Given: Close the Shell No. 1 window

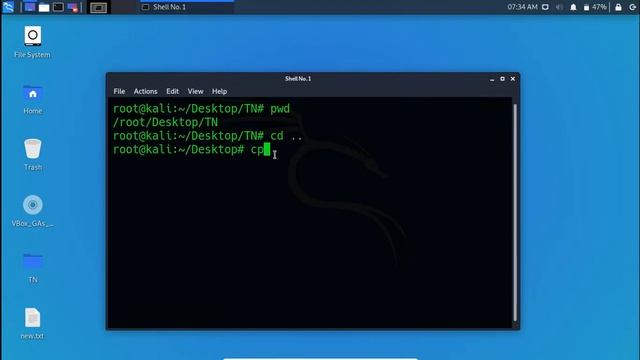Looking at the screenshot, I should pyautogui.click(x=513, y=79).
